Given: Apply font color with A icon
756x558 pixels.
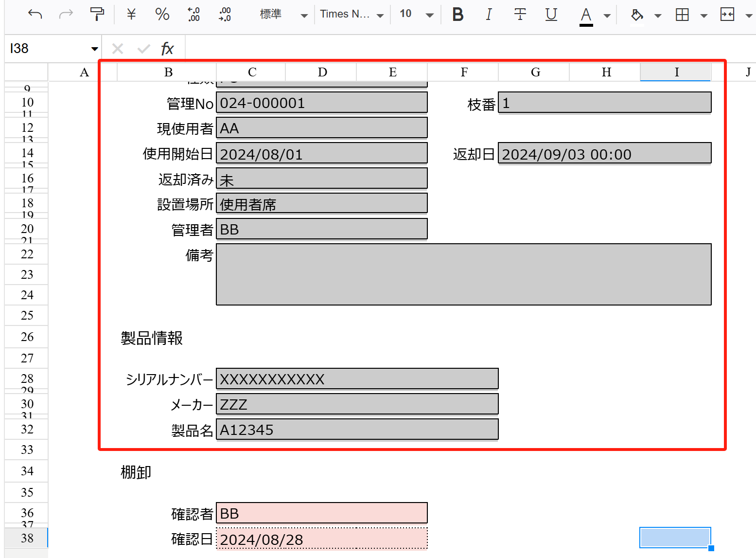Looking at the screenshot, I should tap(586, 16).
